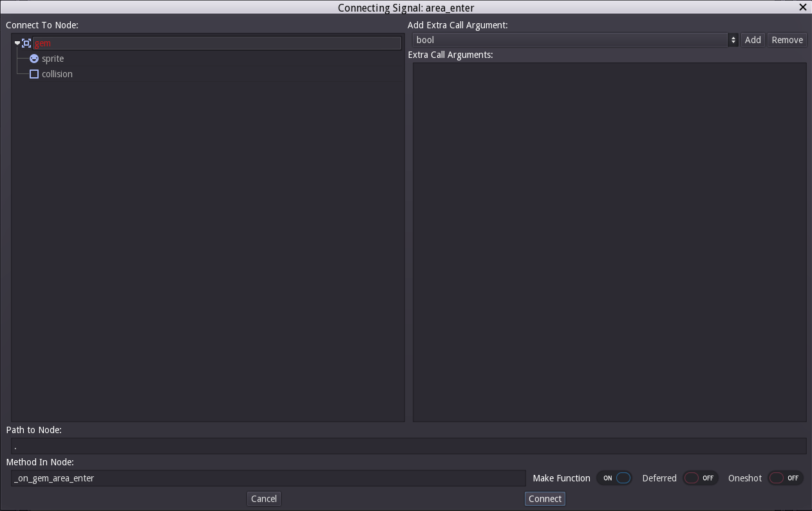Select the collision node in tree
Image resolution: width=812 pixels, height=511 pixels.
pos(57,74)
